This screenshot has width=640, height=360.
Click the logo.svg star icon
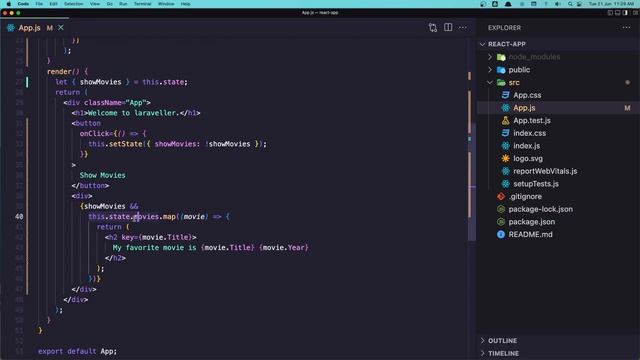506,158
